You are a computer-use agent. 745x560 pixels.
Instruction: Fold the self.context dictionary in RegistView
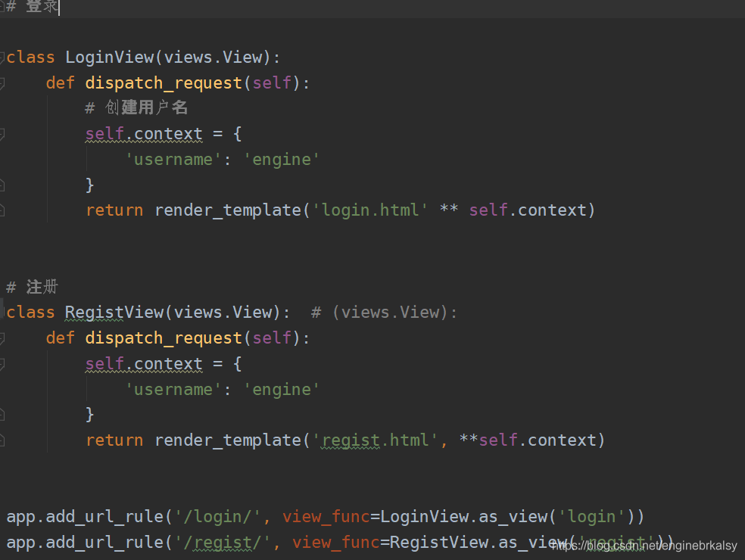coord(2,363)
